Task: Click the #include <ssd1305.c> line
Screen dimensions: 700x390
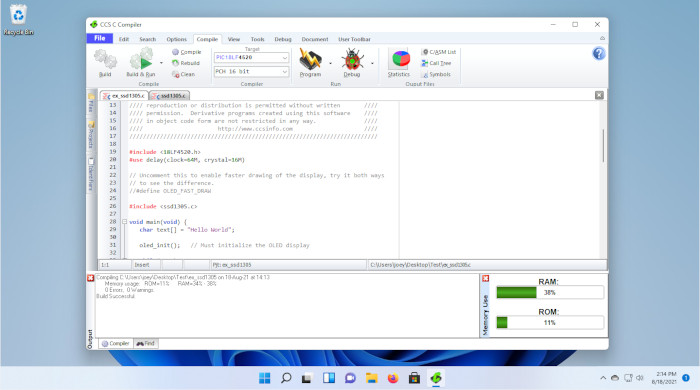Action: point(163,206)
